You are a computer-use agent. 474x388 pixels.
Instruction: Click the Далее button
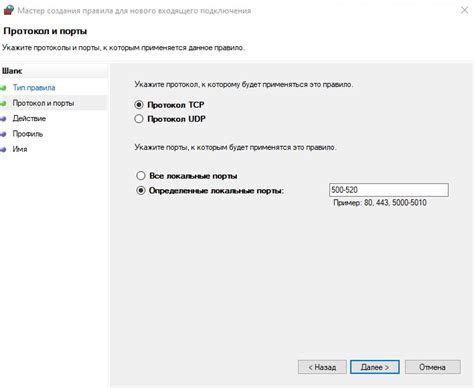[x=375, y=367]
